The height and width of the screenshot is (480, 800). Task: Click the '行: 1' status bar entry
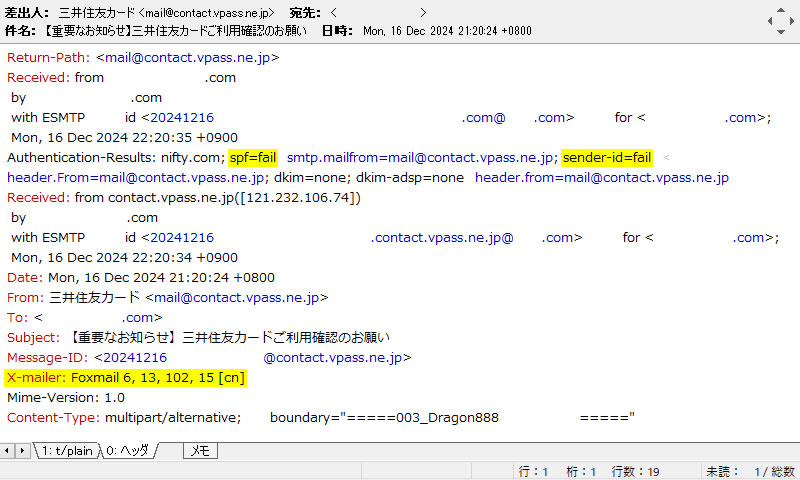click(x=533, y=472)
